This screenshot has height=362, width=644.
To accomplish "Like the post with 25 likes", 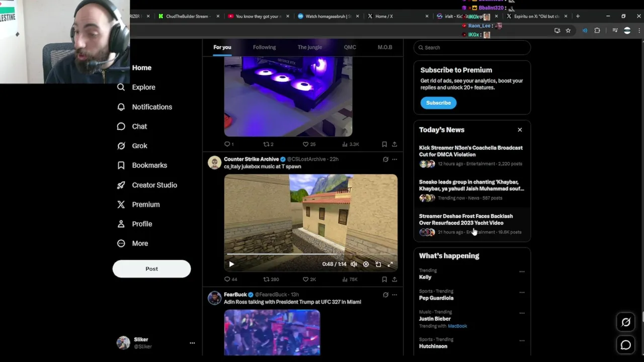I will (x=309, y=144).
